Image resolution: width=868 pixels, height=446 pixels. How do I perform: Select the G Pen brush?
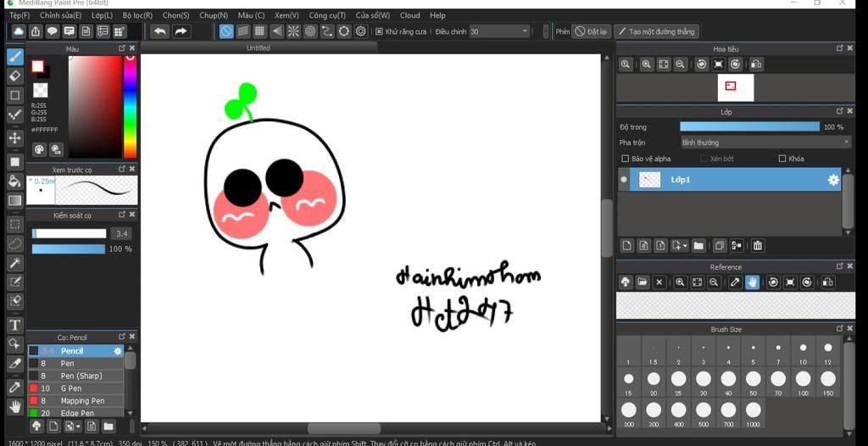(x=75, y=388)
